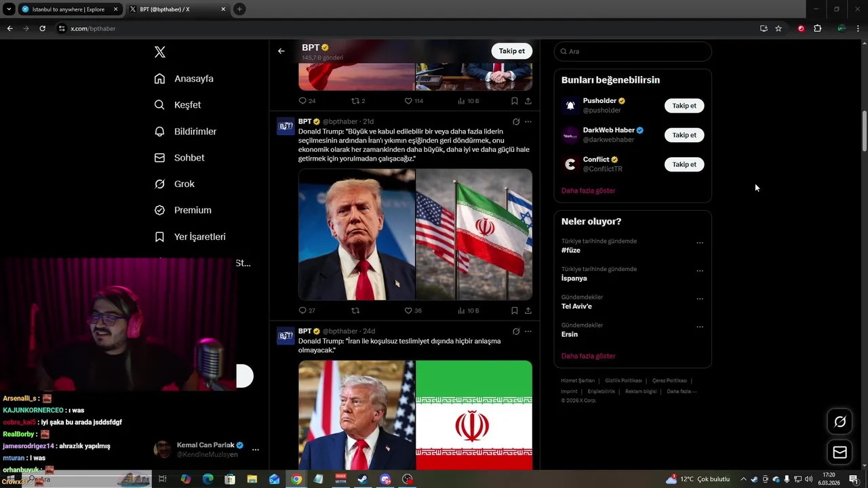
Task: Open more options for İspanya trend
Action: pos(700,270)
